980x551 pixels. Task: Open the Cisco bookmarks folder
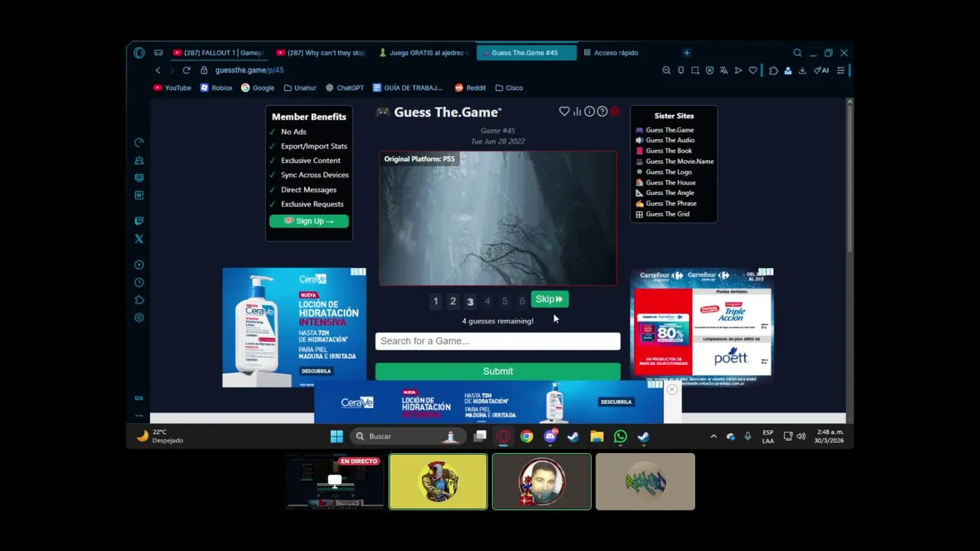pyautogui.click(x=509, y=88)
